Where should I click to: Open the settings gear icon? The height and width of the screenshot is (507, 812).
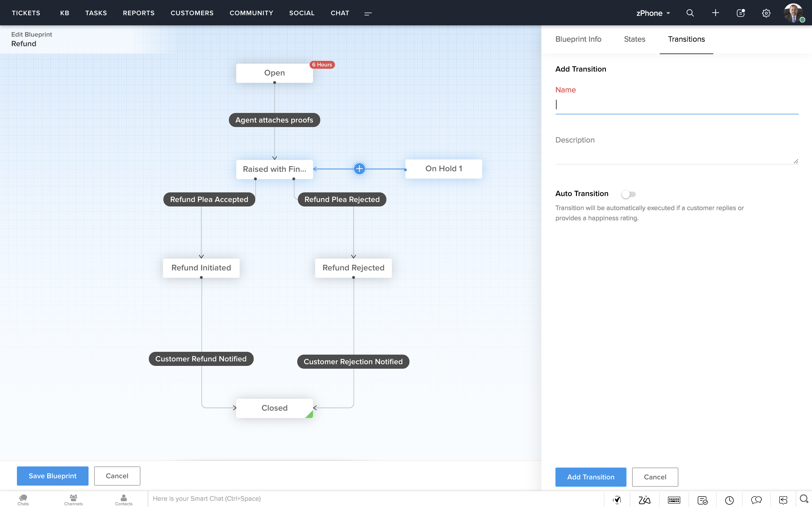766,13
